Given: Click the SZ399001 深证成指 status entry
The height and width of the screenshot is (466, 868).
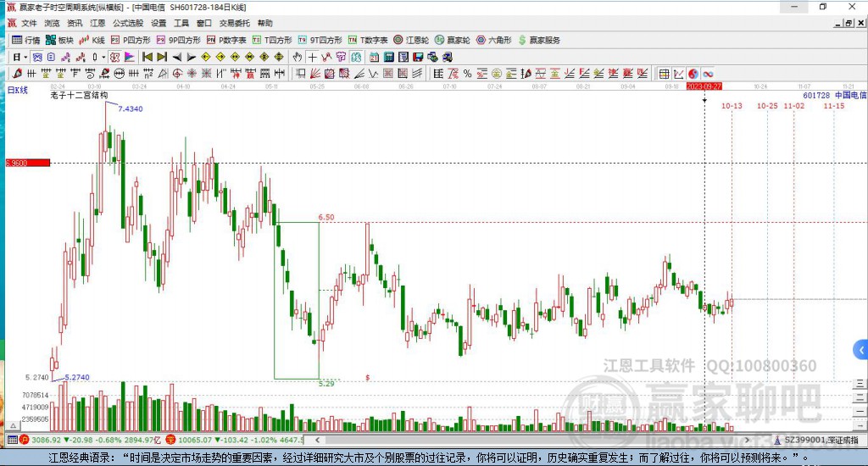Looking at the screenshot, I should click(x=817, y=440).
